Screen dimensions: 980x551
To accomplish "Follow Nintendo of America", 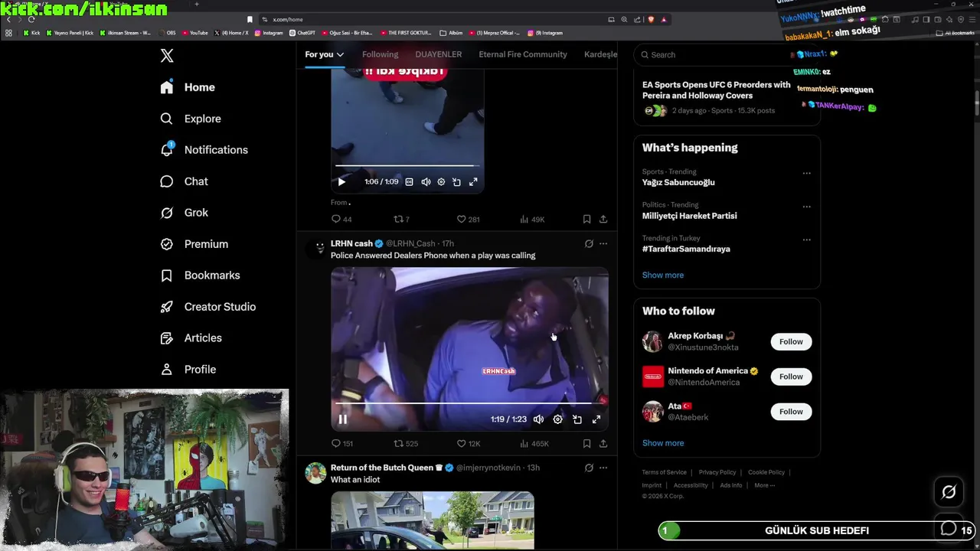I will tap(791, 377).
